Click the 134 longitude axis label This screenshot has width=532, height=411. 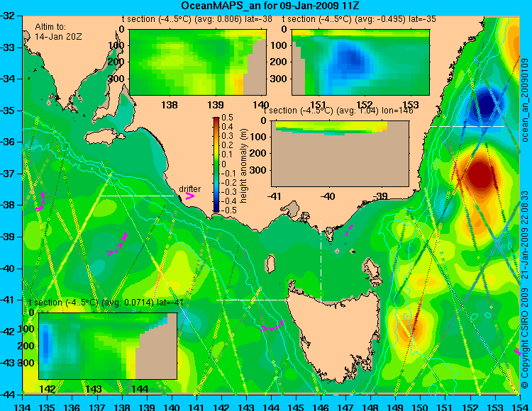23,407
